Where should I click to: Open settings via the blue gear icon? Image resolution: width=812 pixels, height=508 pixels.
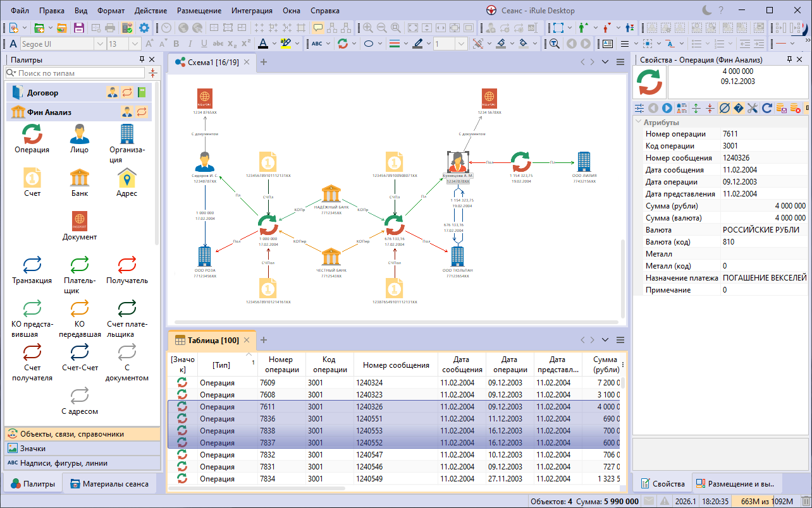(144, 28)
